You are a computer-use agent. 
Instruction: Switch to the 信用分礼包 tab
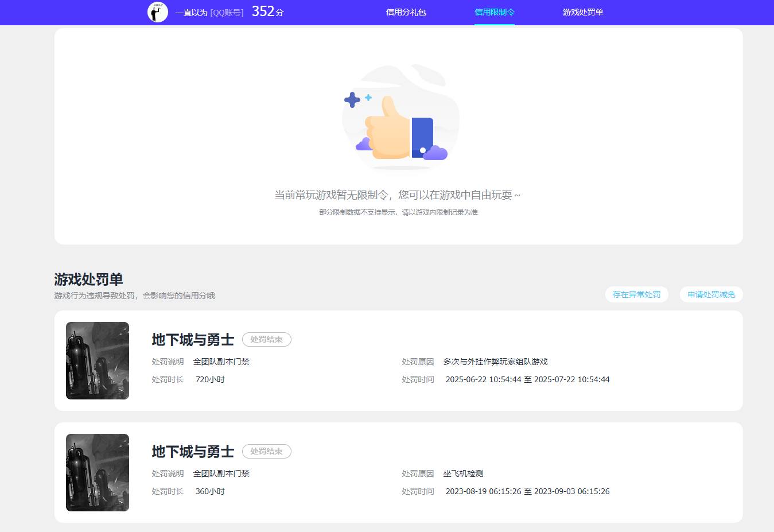coord(406,12)
